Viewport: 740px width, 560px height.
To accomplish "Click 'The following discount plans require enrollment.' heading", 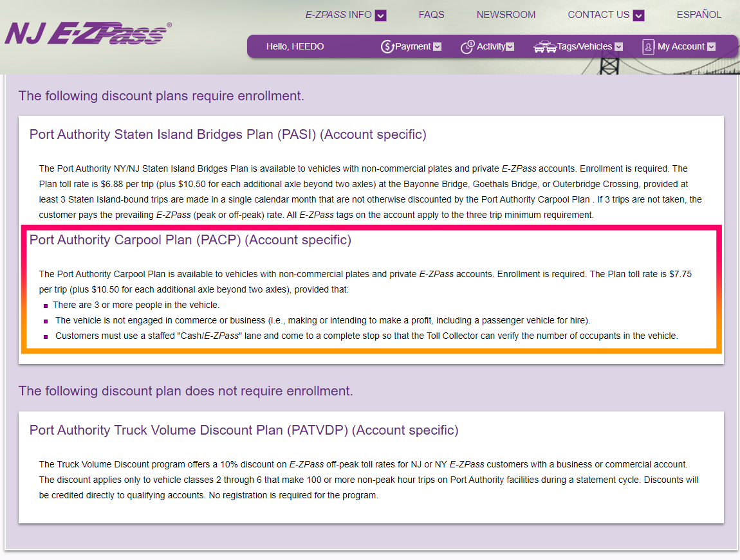I will click(x=162, y=96).
